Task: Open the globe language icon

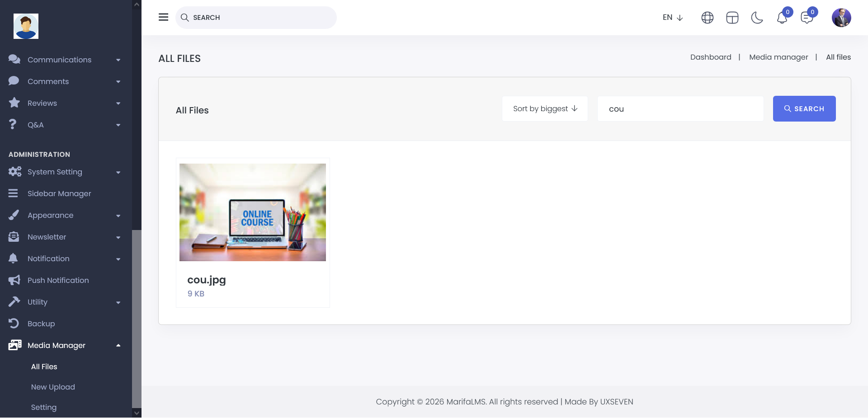Action: coord(707,18)
